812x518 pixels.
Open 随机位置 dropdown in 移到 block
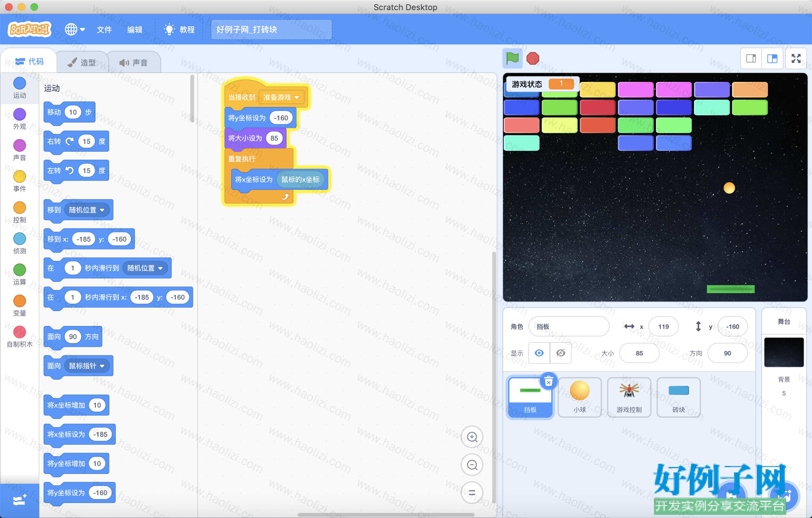click(87, 210)
